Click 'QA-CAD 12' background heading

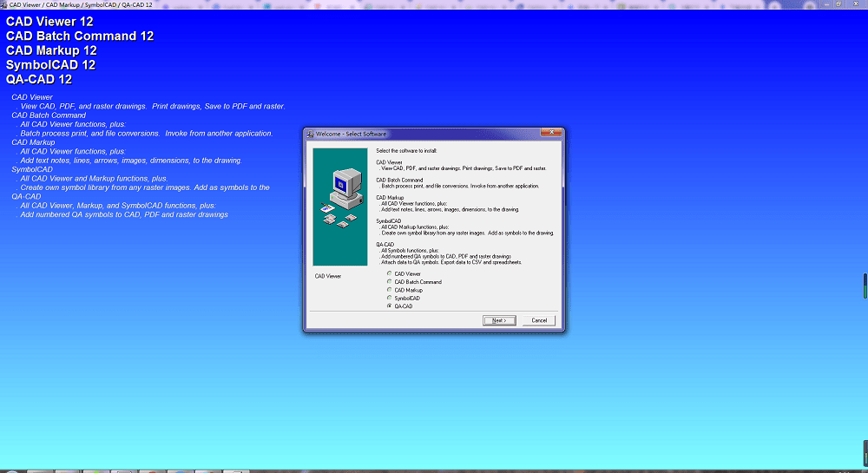[39, 79]
